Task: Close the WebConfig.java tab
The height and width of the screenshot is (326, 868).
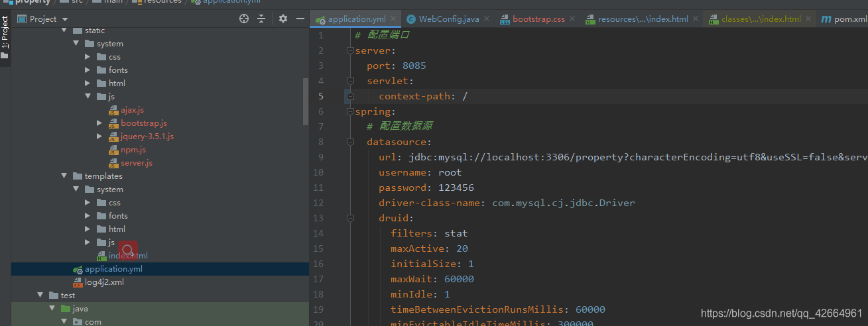Action: [x=486, y=19]
